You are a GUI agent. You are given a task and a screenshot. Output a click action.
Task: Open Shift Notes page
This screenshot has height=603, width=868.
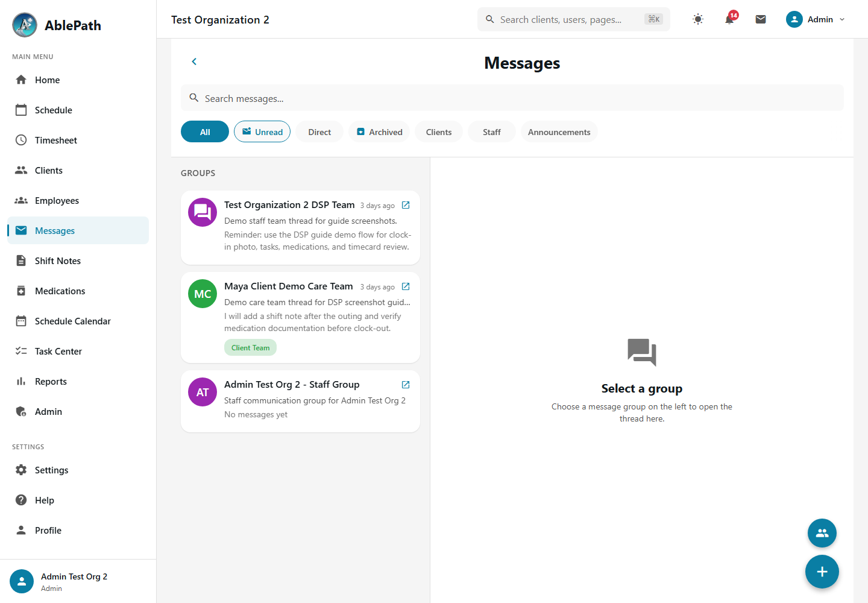(x=78, y=260)
